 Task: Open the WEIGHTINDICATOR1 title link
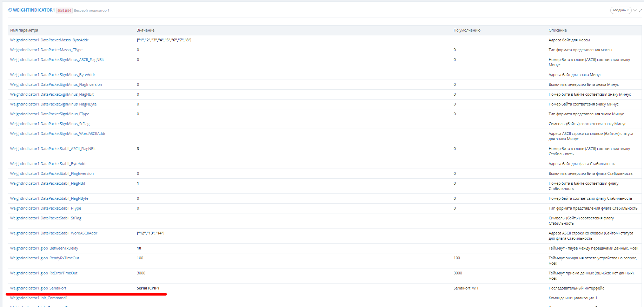[34, 10]
